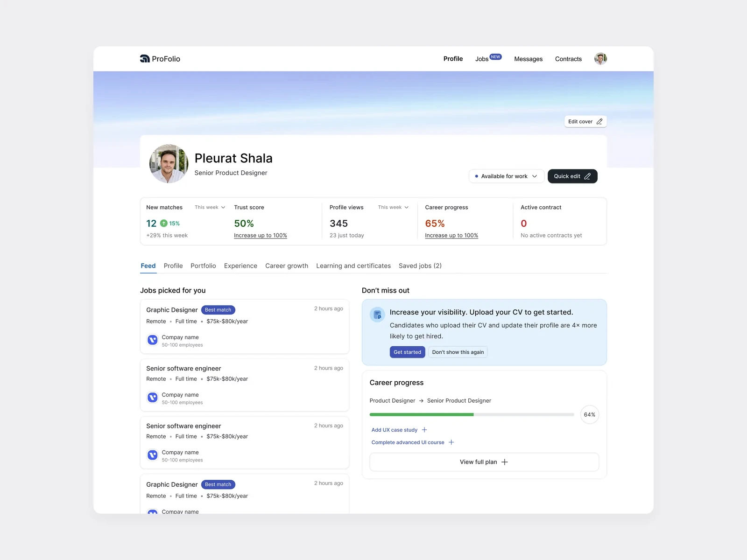The height and width of the screenshot is (560, 747).
Task: Open user avatar in top navigation
Action: click(x=600, y=59)
